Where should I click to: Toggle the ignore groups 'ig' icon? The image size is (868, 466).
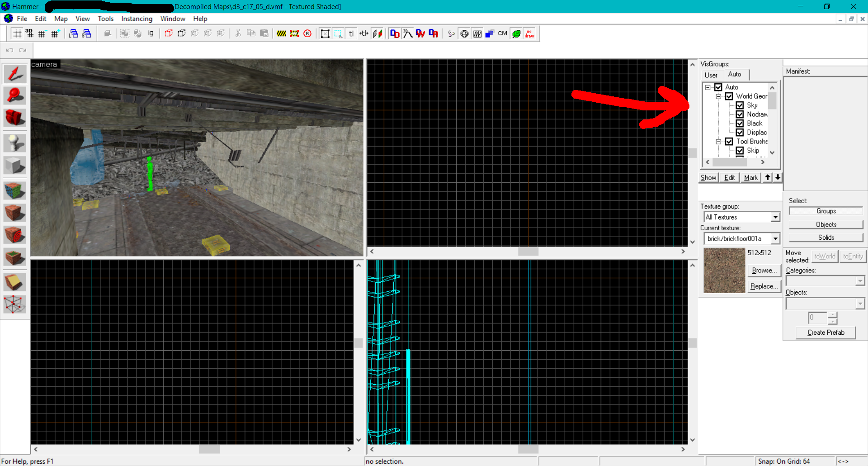(x=151, y=33)
